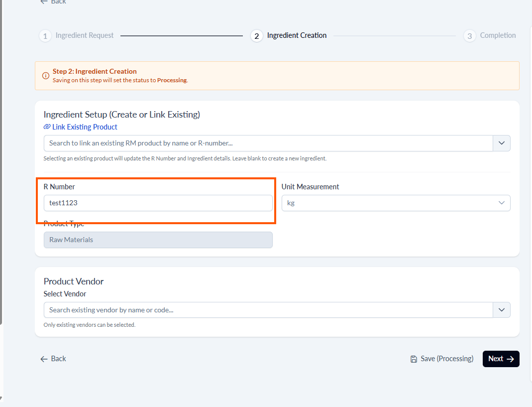Click the link icon beside Link Existing Product
The height and width of the screenshot is (407, 532).
tap(47, 127)
